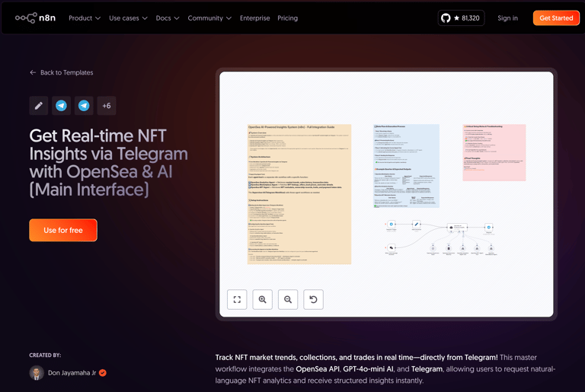Click the Get Started button
Screen dimensions: 585x392
pos(556,18)
